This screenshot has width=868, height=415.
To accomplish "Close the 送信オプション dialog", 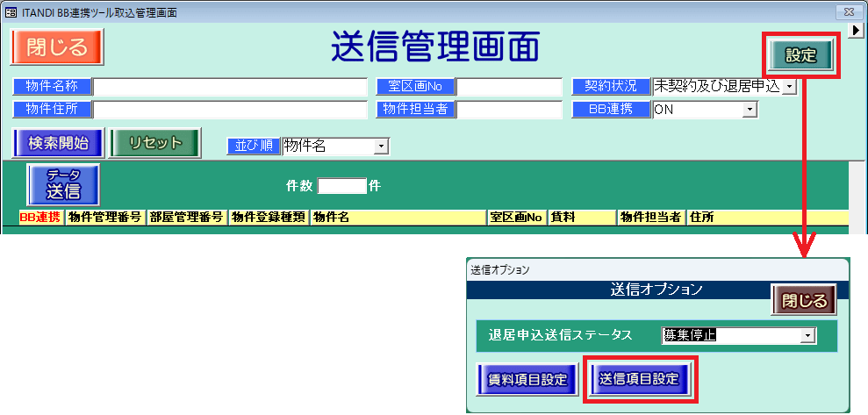I will click(x=803, y=301).
